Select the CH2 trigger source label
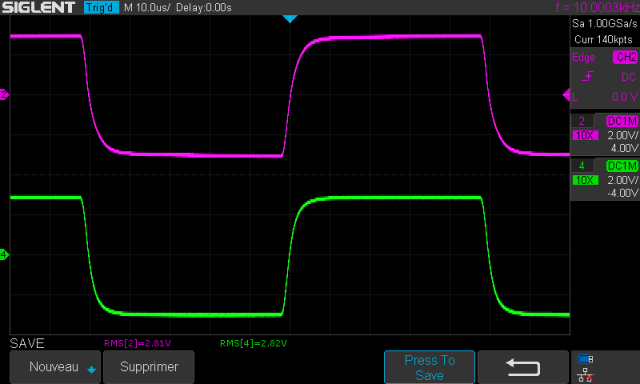The height and width of the screenshot is (384, 640). 625,57
